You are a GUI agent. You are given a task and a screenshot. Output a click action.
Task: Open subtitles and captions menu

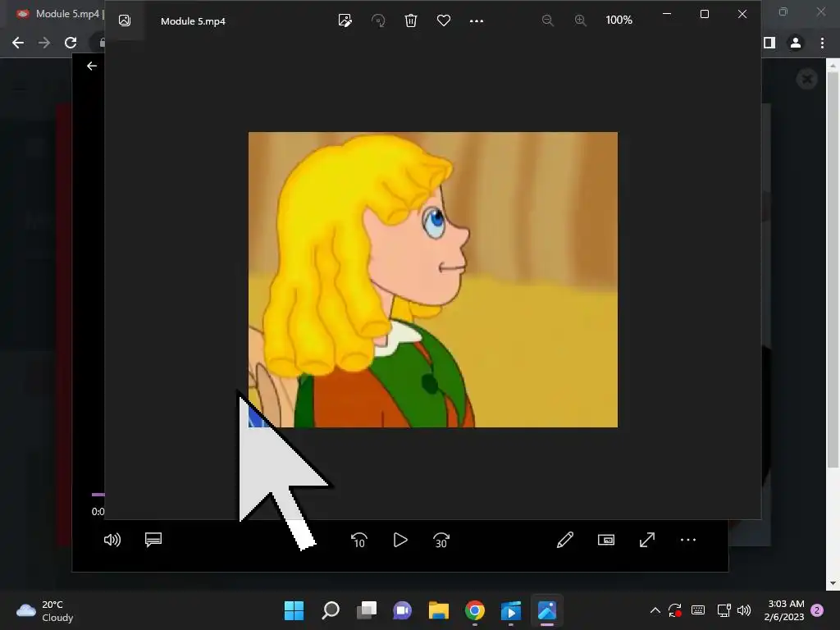click(153, 539)
